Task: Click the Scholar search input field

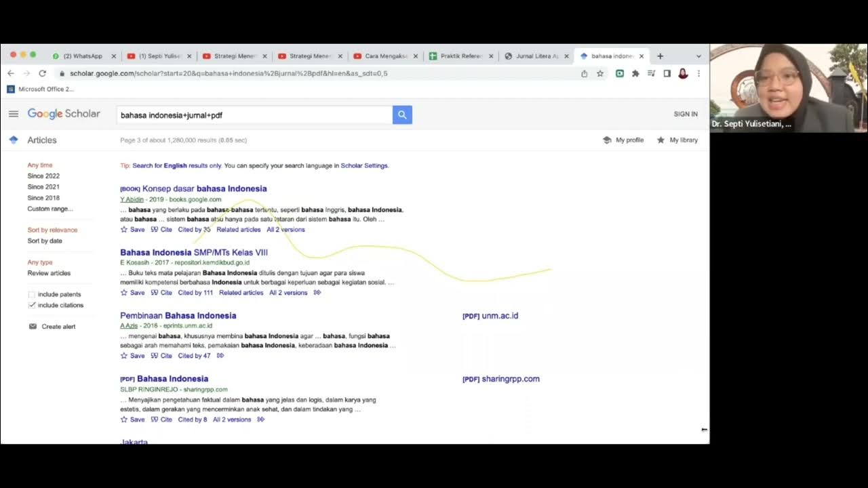Action: click(254, 115)
